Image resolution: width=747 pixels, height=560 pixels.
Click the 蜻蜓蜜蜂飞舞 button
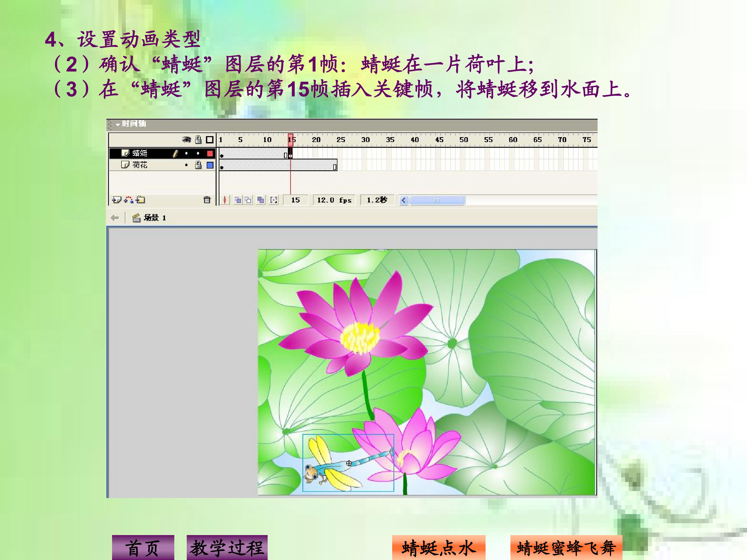click(566, 548)
